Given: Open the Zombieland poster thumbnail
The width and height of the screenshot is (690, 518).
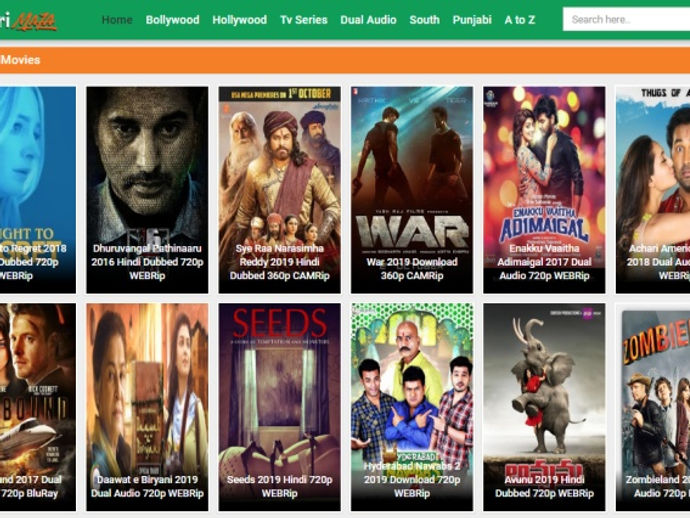Looking at the screenshot, I should click(x=653, y=407).
